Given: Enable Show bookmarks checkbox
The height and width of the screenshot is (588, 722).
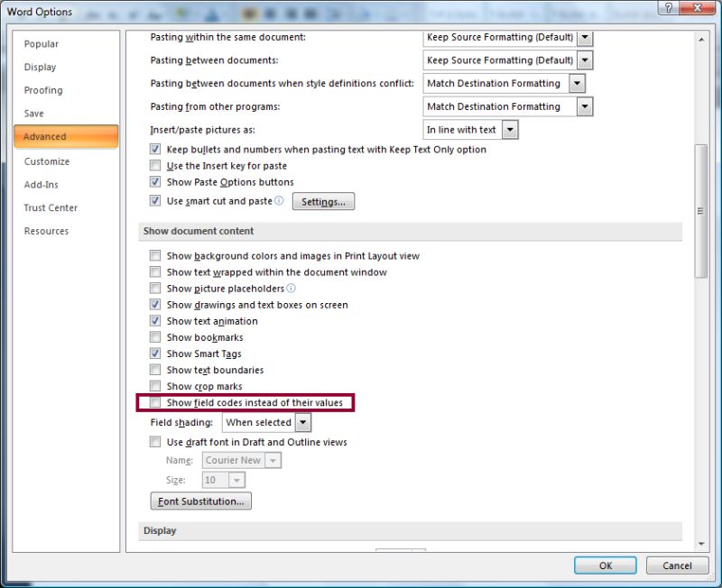Looking at the screenshot, I should point(155,337).
